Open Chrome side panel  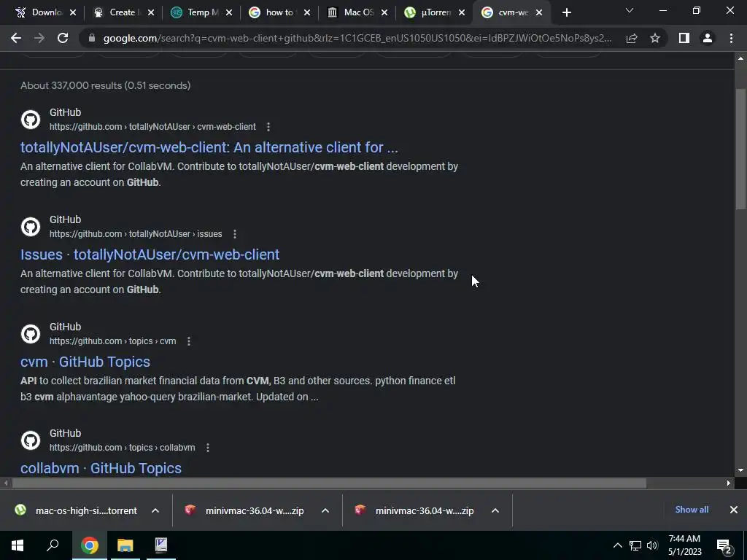684,38
